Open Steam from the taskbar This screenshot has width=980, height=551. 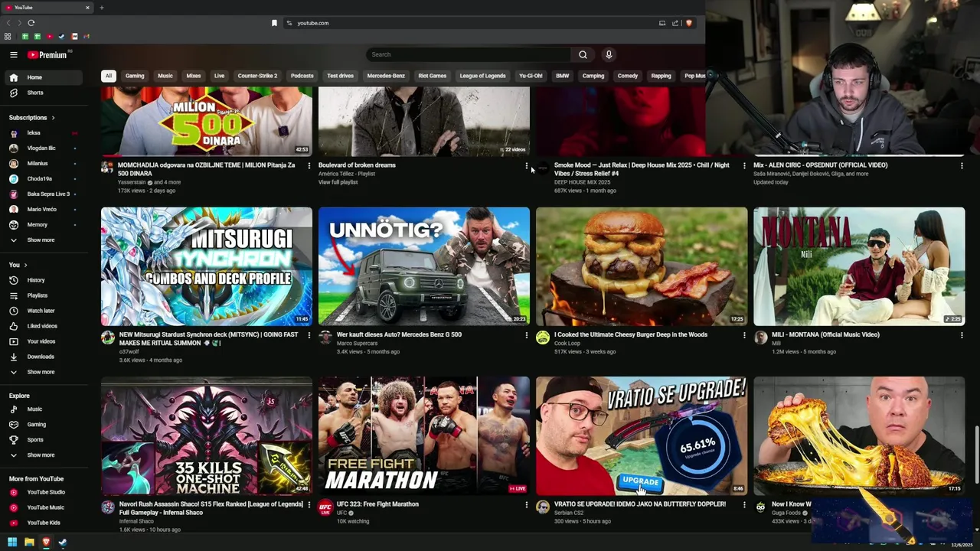[x=63, y=543]
